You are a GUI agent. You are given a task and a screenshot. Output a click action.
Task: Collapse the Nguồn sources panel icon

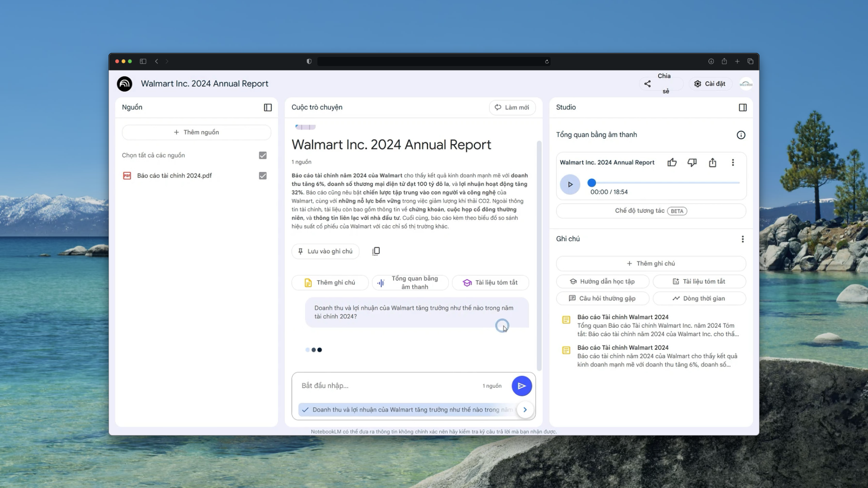(x=268, y=108)
